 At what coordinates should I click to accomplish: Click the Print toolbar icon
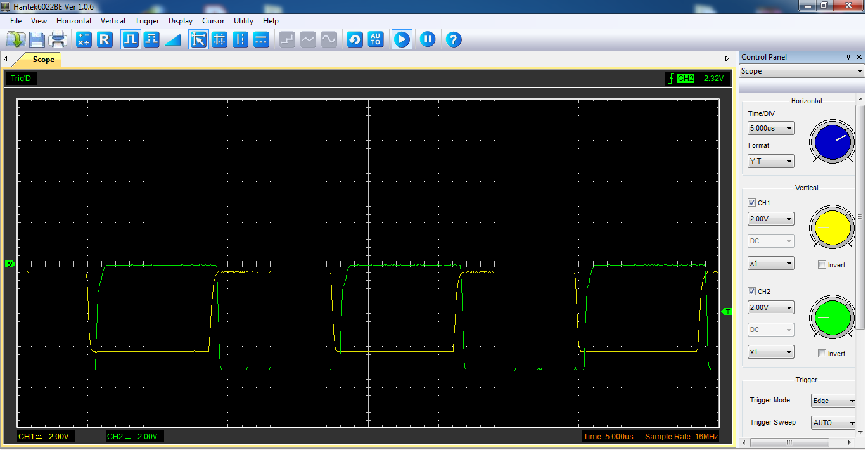click(58, 40)
